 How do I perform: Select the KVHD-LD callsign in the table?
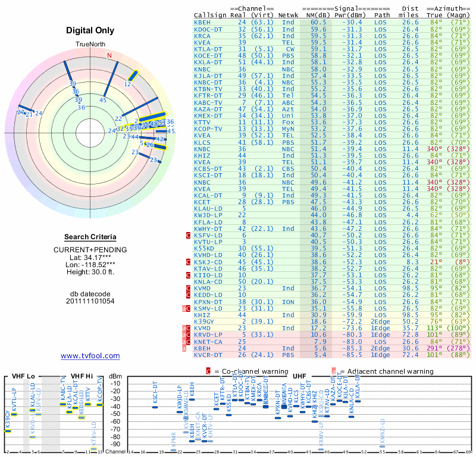[208, 255]
